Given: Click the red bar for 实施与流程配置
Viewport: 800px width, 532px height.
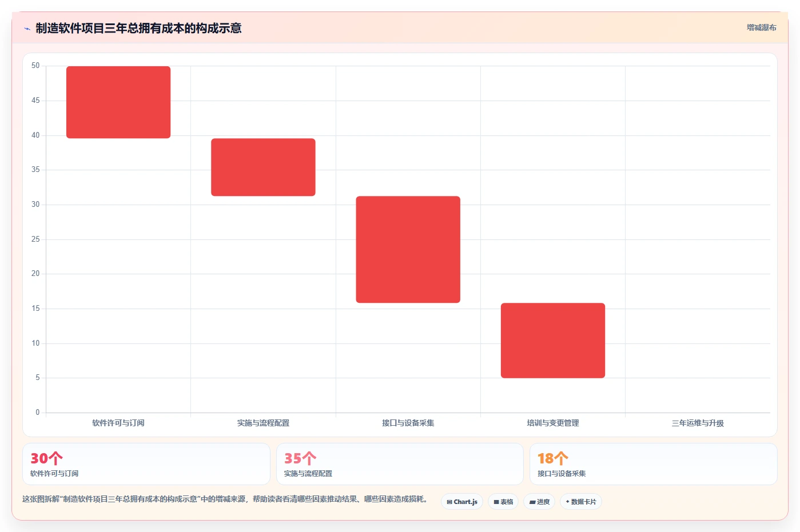Looking at the screenshot, I should [x=263, y=167].
